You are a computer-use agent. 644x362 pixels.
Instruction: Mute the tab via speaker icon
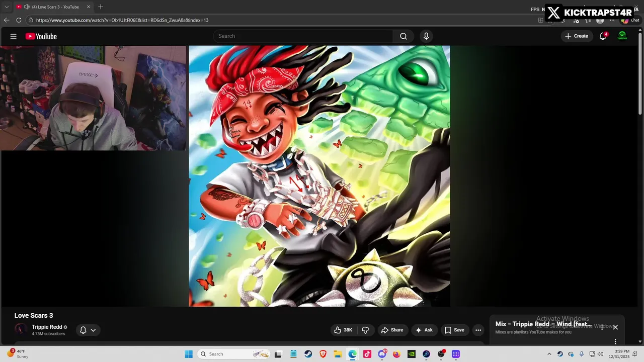coord(26,7)
